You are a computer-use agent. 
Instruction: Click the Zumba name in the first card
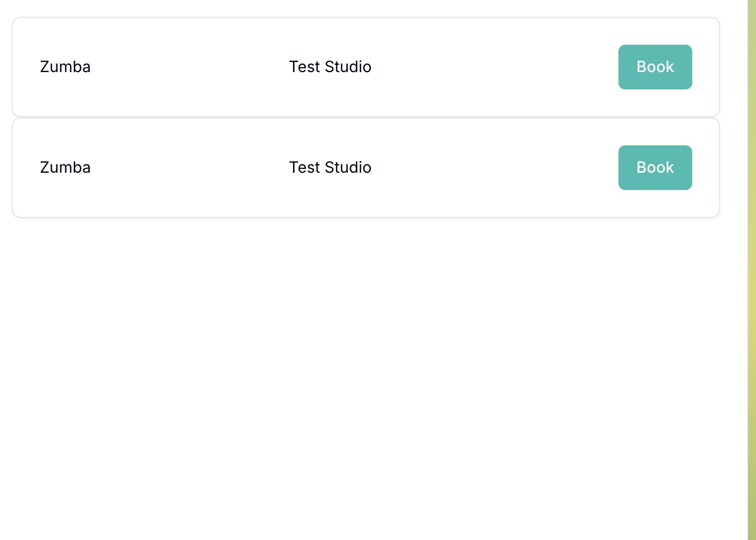coord(65,67)
